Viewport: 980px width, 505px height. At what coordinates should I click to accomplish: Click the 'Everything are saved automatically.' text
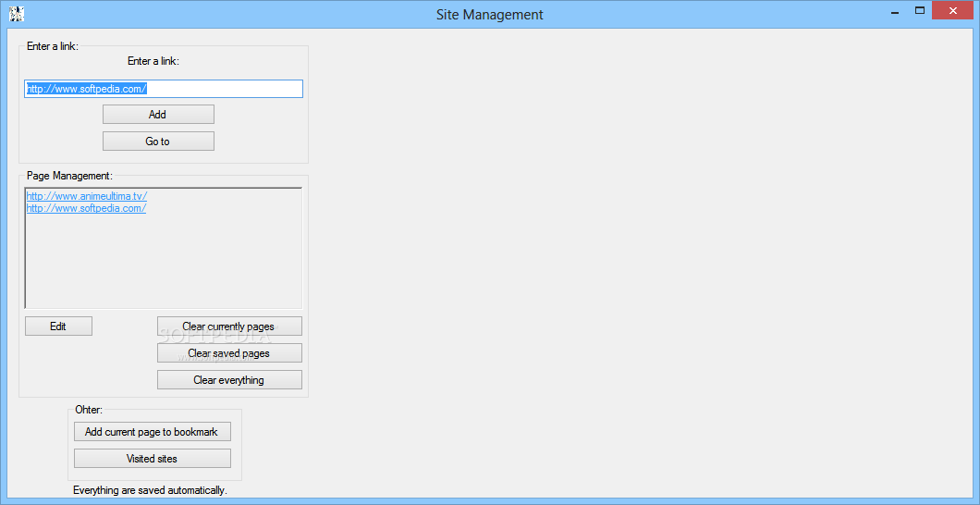150,490
